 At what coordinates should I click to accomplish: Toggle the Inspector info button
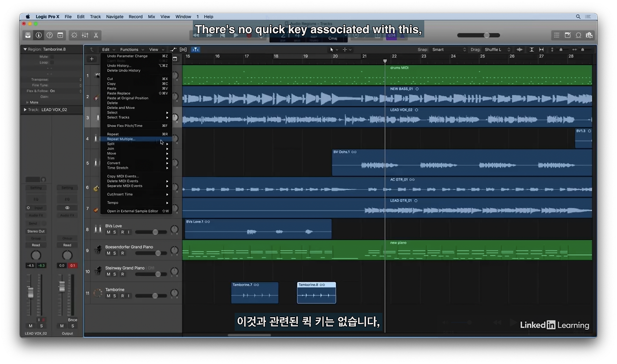point(39,35)
